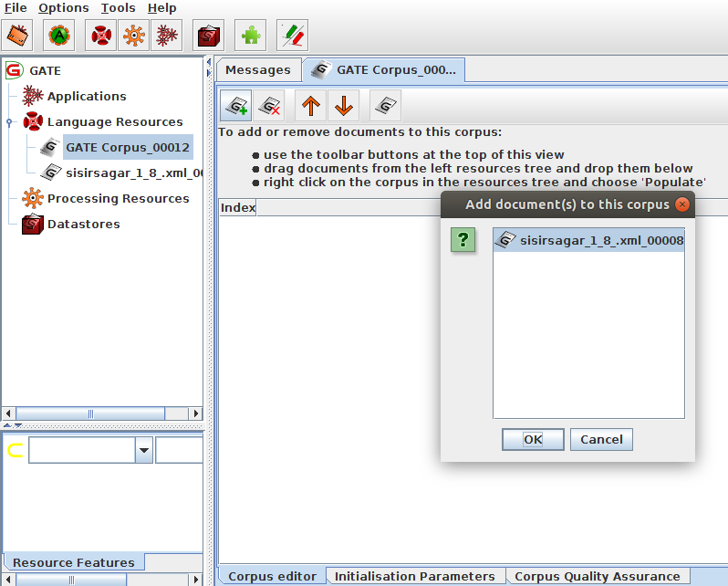
Task: Switch to the Messages tab
Action: [x=258, y=70]
